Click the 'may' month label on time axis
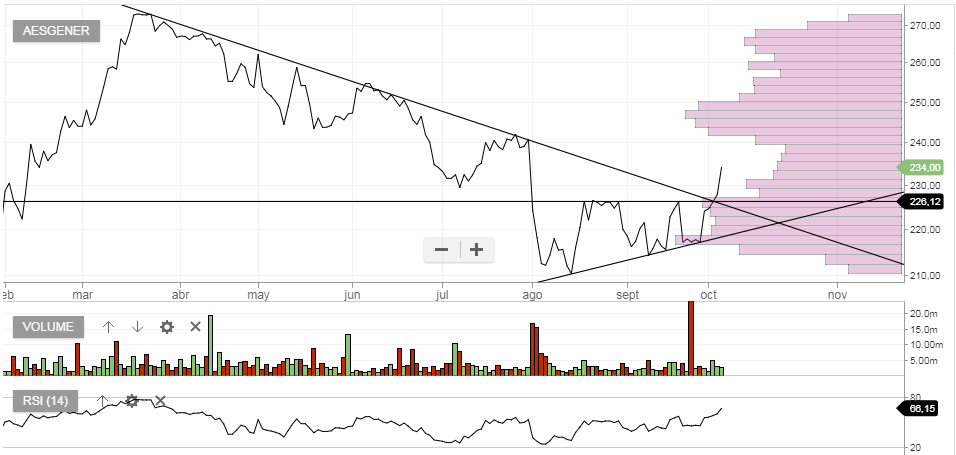956x455 pixels. click(259, 295)
